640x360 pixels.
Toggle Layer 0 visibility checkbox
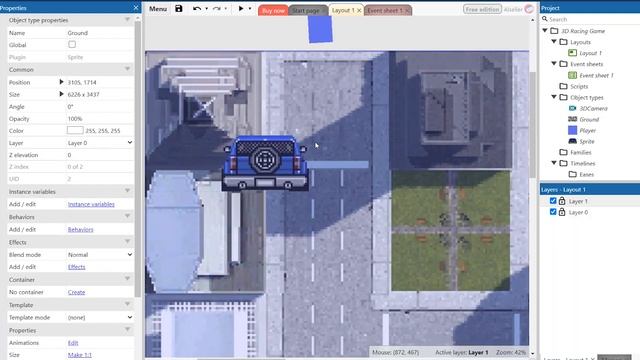click(553, 212)
